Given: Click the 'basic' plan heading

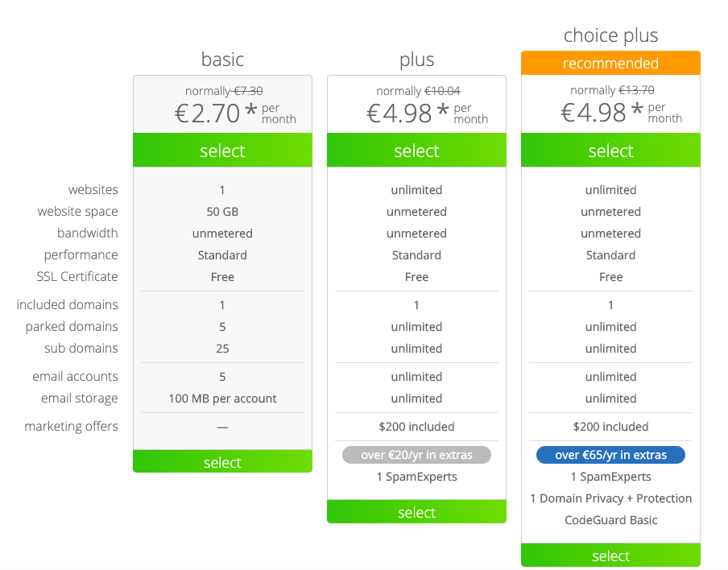Looking at the screenshot, I should pos(222,60).
